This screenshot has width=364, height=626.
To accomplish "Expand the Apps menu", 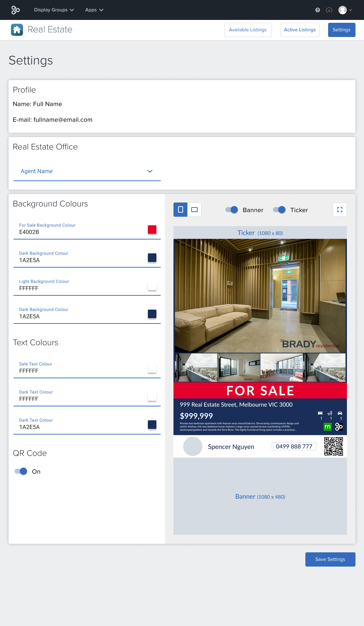I will (x=94, y=10).
